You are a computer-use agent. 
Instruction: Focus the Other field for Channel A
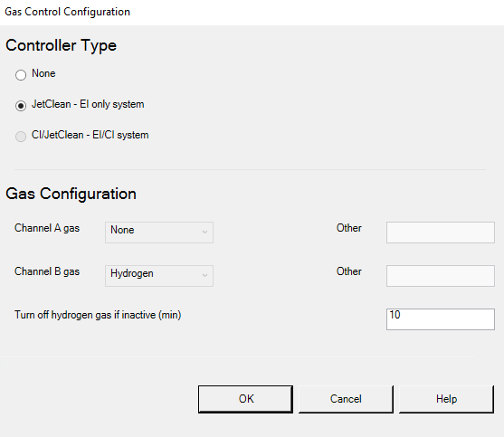pos(441,233)
